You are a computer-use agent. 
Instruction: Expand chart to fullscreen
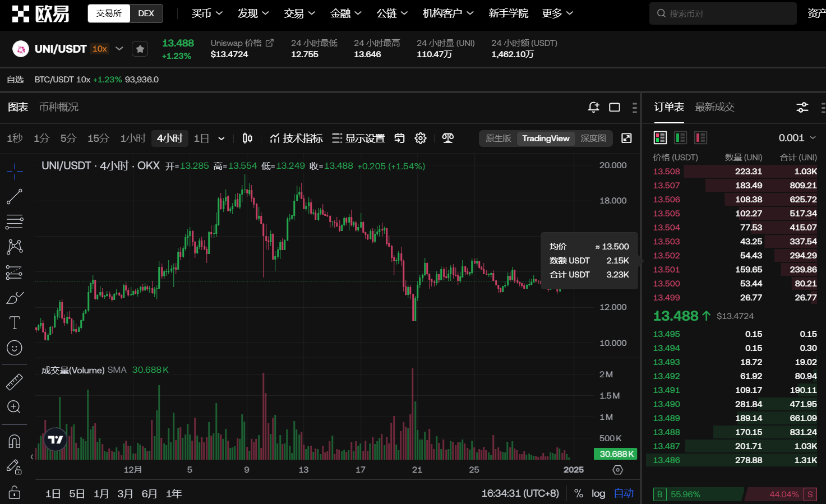626,138
